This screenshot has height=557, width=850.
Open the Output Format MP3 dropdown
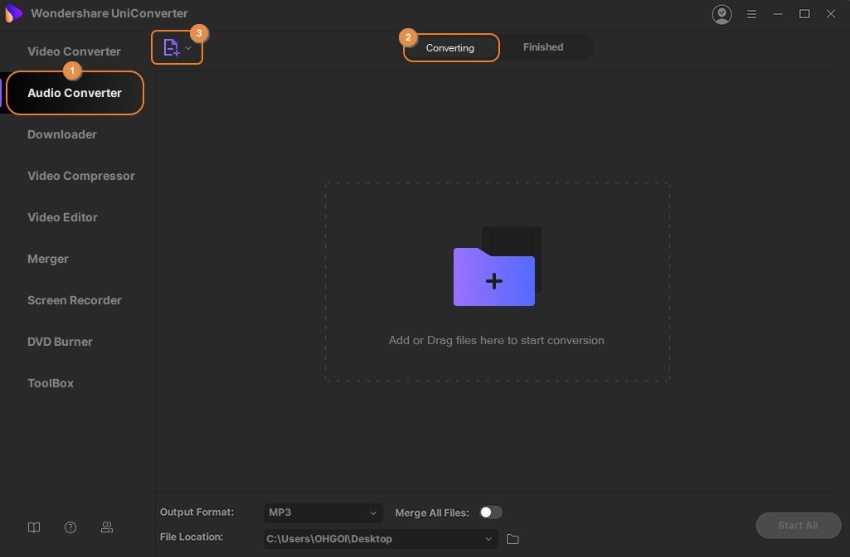click(323, 513)
